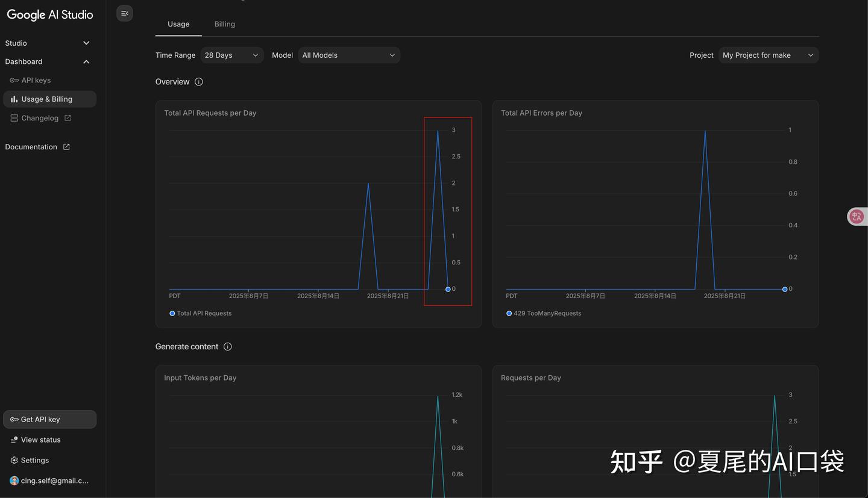
Task: Click the account avatar icon
Action: [14, 481]
